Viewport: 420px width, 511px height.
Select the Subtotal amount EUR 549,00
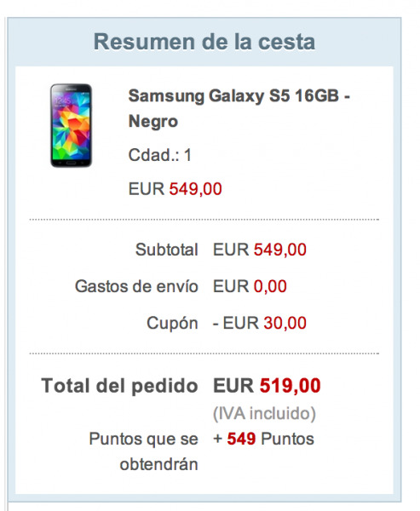(x=260, y=250)
